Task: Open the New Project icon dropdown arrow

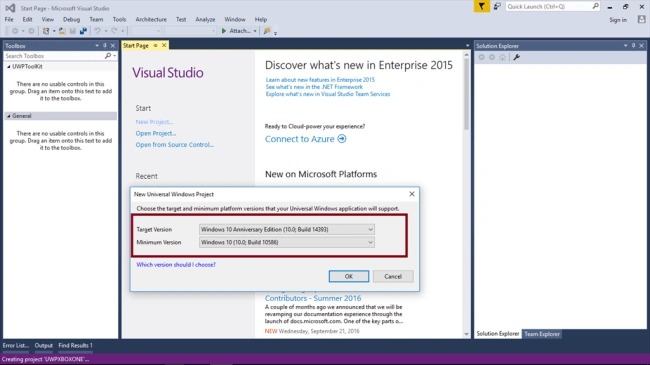Action: (x=54, y=31)
